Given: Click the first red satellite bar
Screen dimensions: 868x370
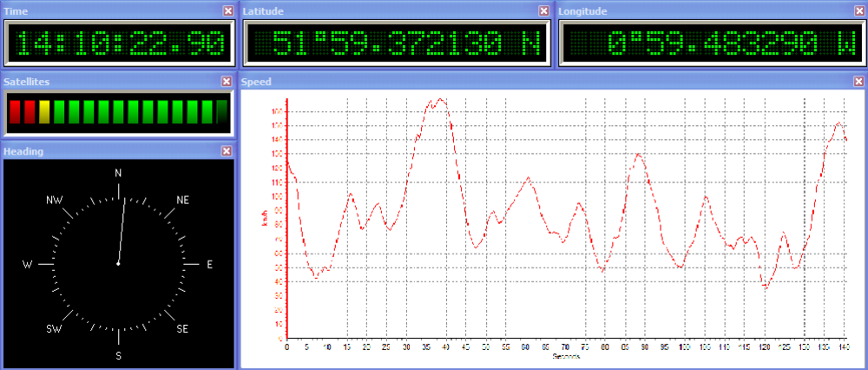Looking at the screenshot, I should pos(15,112).
